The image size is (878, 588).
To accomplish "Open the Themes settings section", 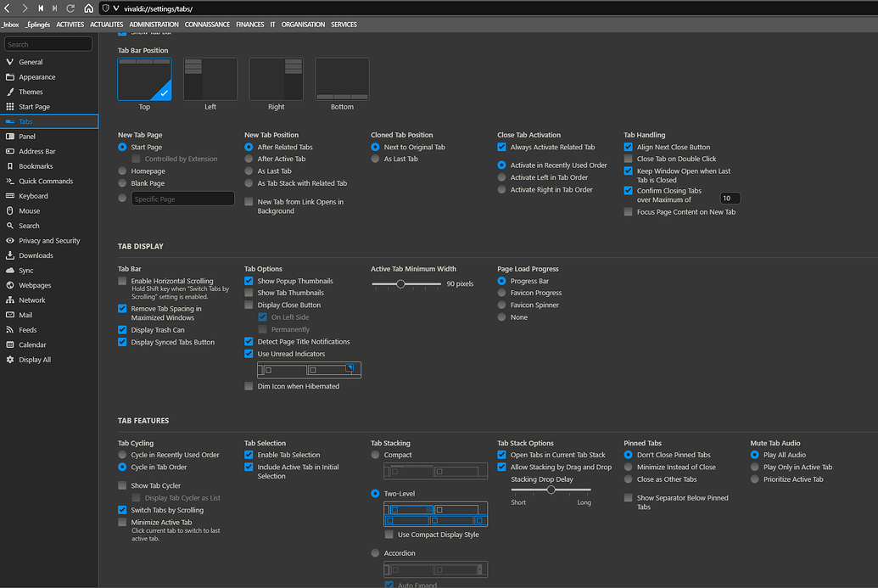I will click(37, 92).
